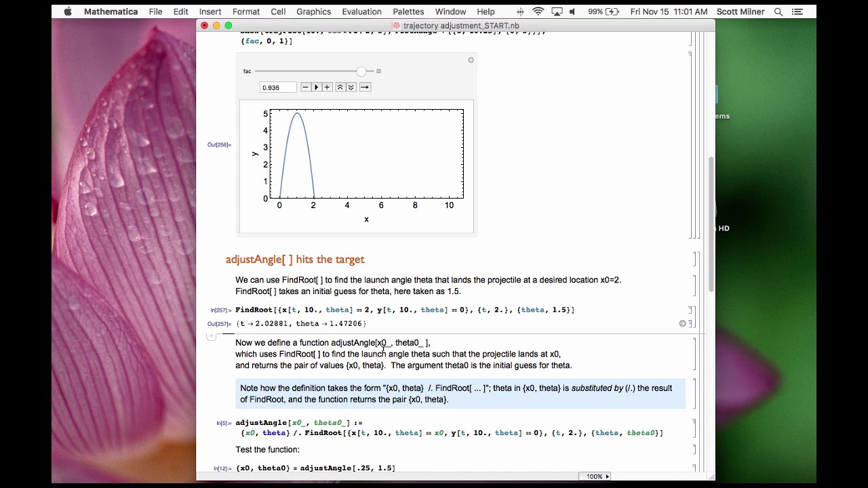Play the fac animation
Viewport: 868px width, 488px height.
(316, 87)
